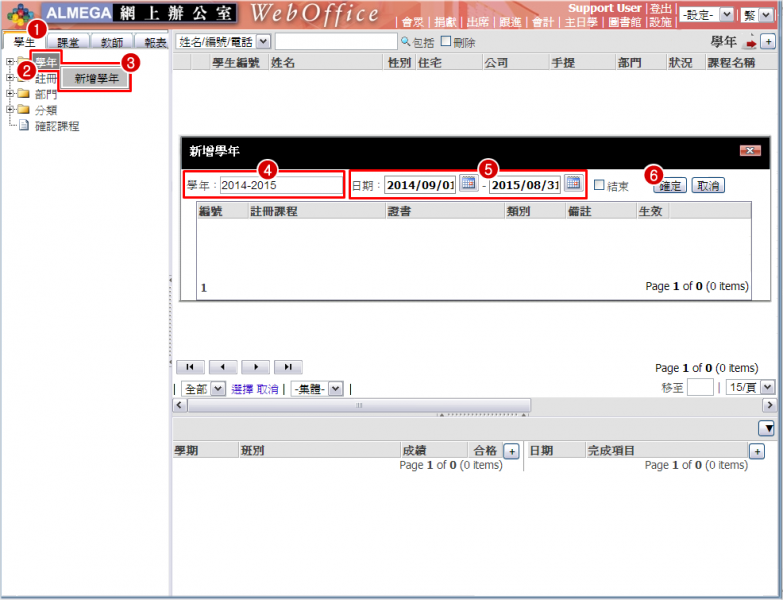Screen dimensions: 783x600
Task: Open 捐獻 module in top navigation
Action: (x=445, y=22)
